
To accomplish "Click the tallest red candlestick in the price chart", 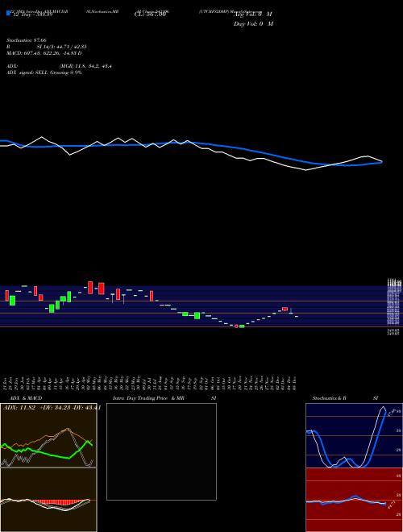I will 90,288.
